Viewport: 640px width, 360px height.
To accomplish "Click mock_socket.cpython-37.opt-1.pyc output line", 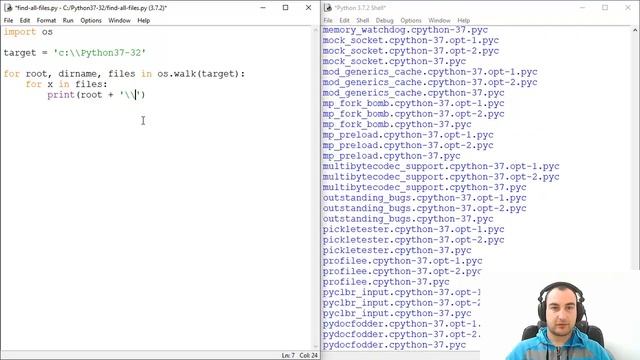I will pos(411,40).
